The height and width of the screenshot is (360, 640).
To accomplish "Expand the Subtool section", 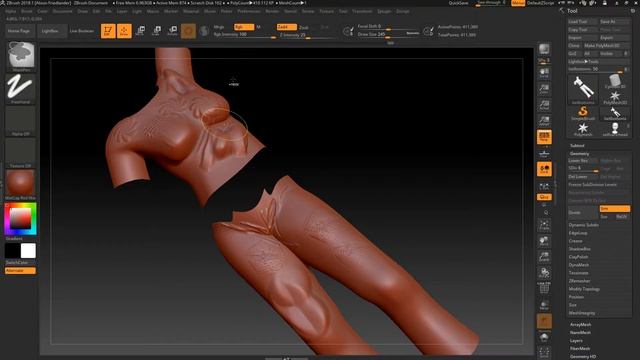I will (x=577, y=145).
